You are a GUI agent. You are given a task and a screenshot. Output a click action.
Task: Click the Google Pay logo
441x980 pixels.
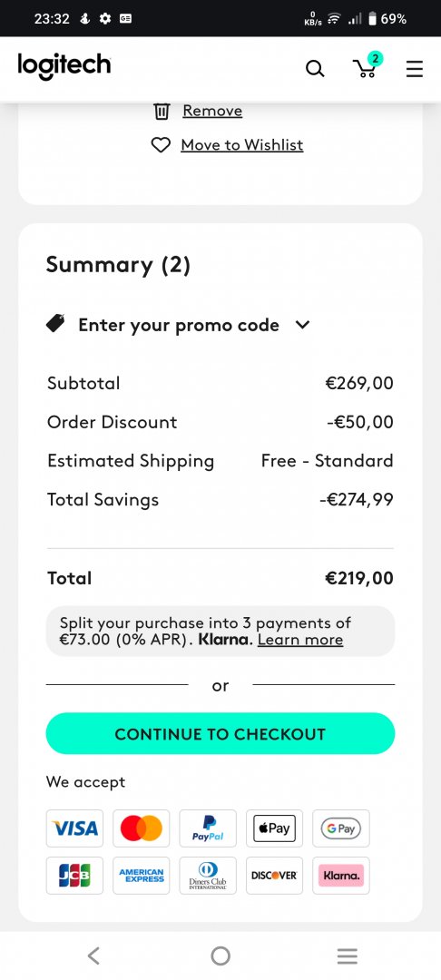341,828
